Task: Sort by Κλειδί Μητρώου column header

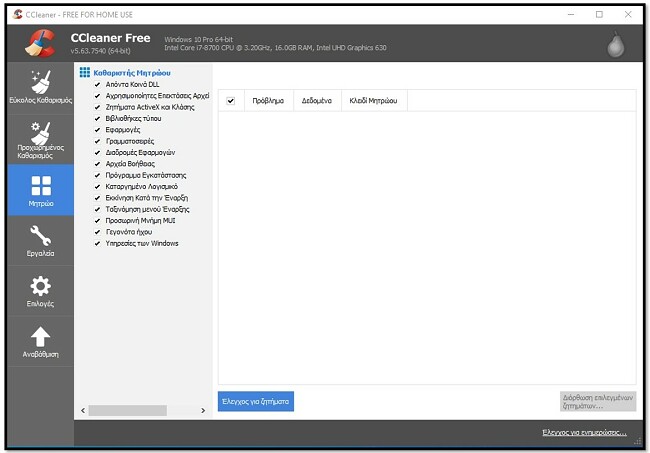Action: (374, 101)
